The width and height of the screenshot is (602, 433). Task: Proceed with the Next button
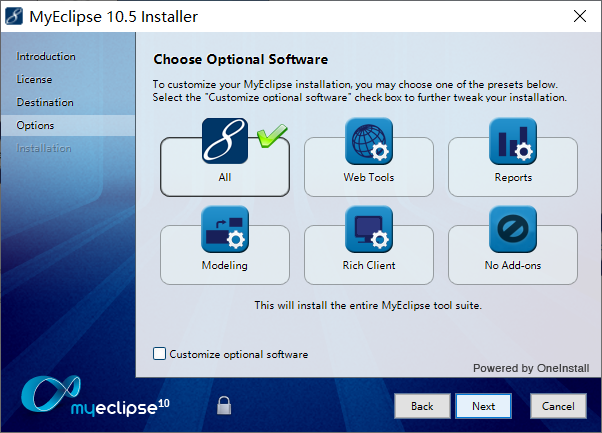point(483,406)
